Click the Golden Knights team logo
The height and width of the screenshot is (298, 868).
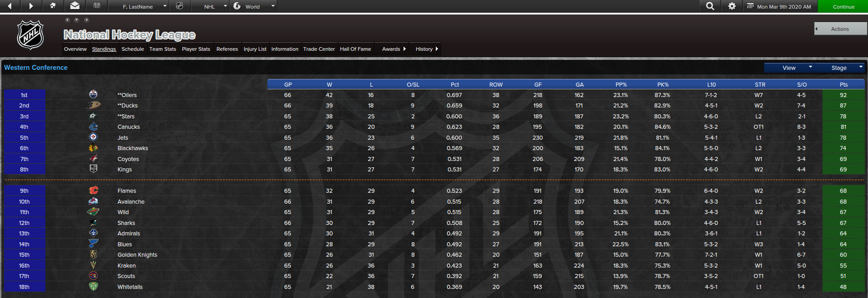(93, 254)
